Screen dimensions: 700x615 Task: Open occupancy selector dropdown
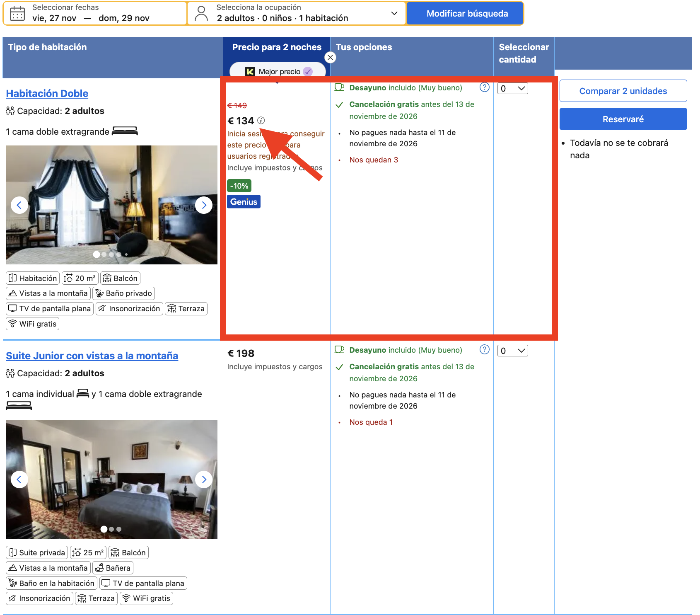(297, 13)
